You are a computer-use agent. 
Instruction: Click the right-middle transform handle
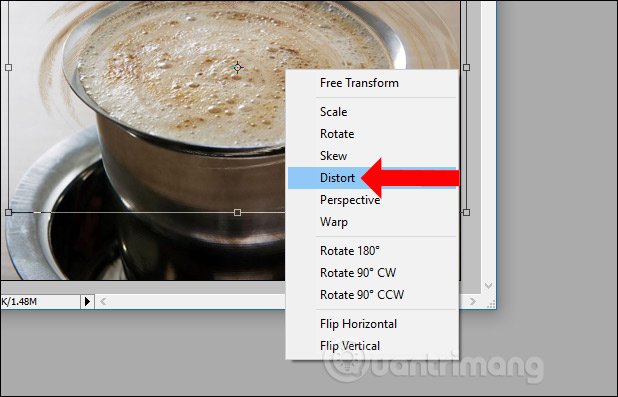pyautogui.click(x=466, y=67)
